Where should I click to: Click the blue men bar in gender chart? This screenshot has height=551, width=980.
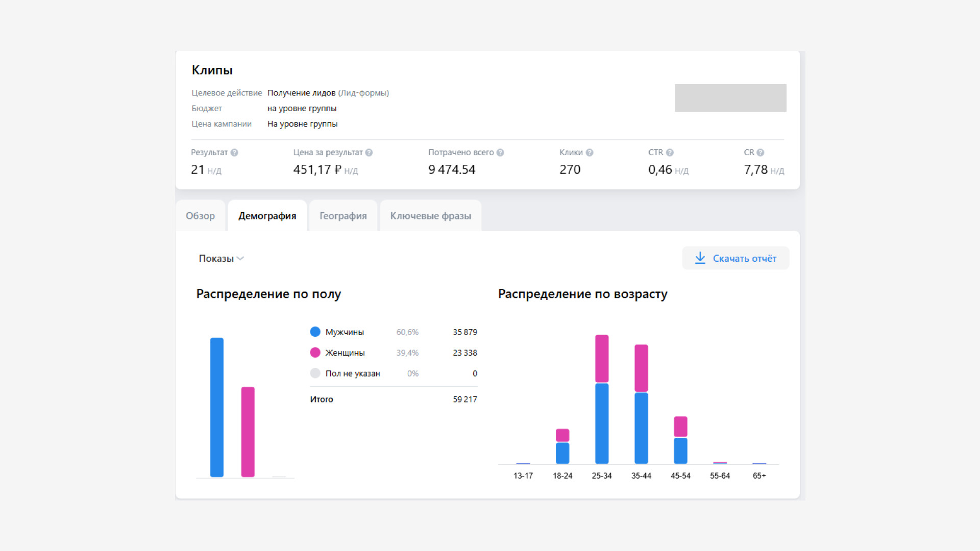[x=217, y=407]
